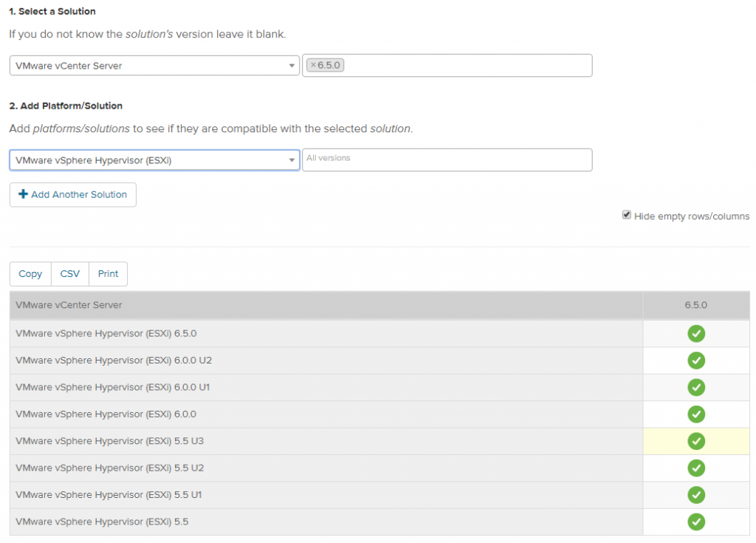Click the compatibility checkmark in the ESXi 6.0.0 row
Image resolution: width=756 pixels, height=543 pixels.
695,414
